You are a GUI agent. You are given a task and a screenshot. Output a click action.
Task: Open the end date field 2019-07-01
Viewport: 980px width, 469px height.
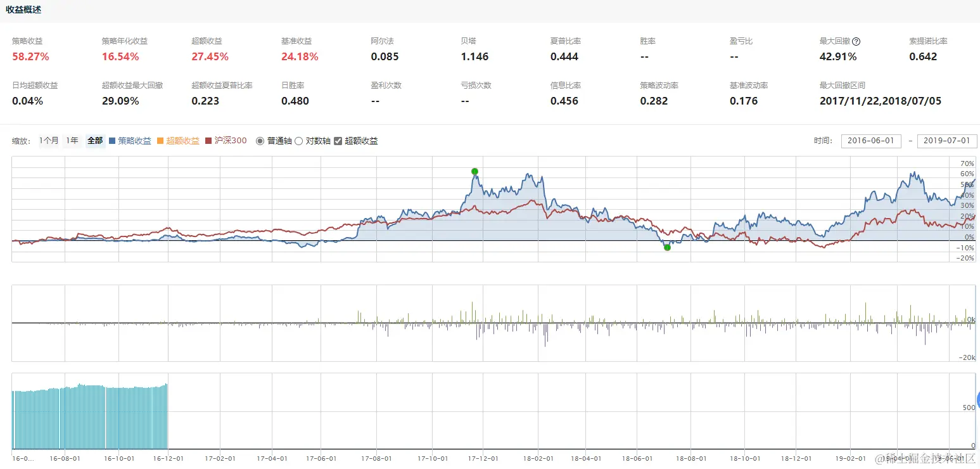click(947, 141)
